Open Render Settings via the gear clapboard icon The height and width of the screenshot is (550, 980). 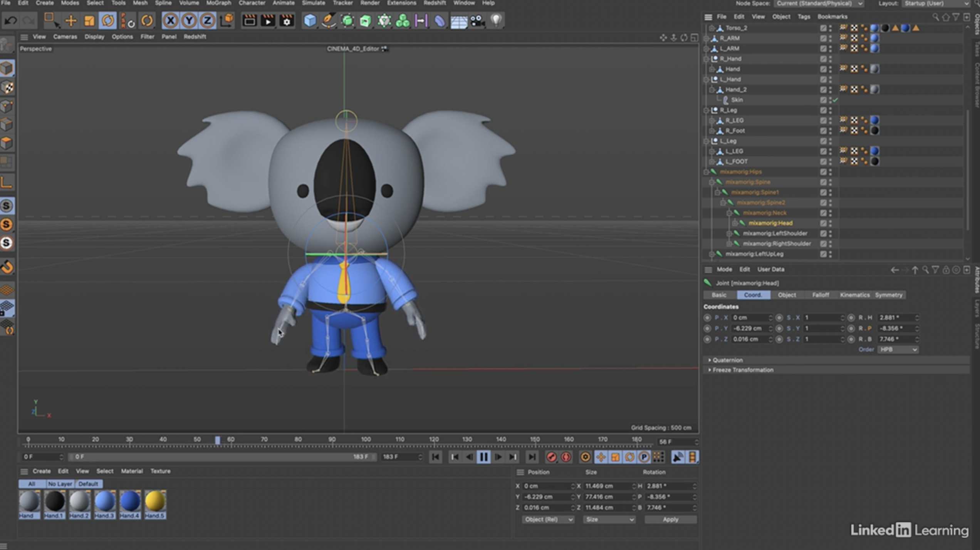tap(286, 21)
